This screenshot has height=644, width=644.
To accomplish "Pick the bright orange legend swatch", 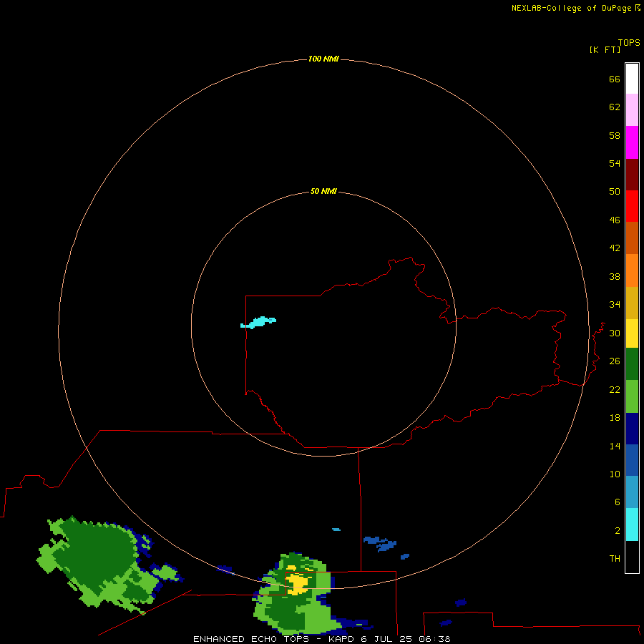I will (x=632, y=270).
